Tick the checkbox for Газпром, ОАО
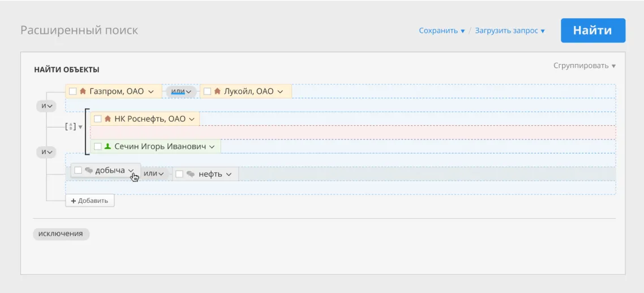The image size is (644, 293). pyautogui.click(x=72, y=91)
